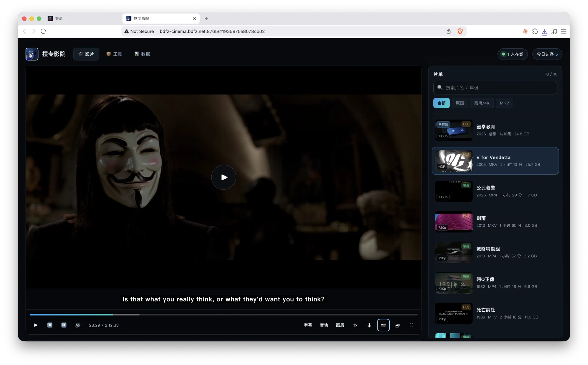588x365 pixels.
Task: Open the 劍雨 playlist entry
Action: click(495, 222)
